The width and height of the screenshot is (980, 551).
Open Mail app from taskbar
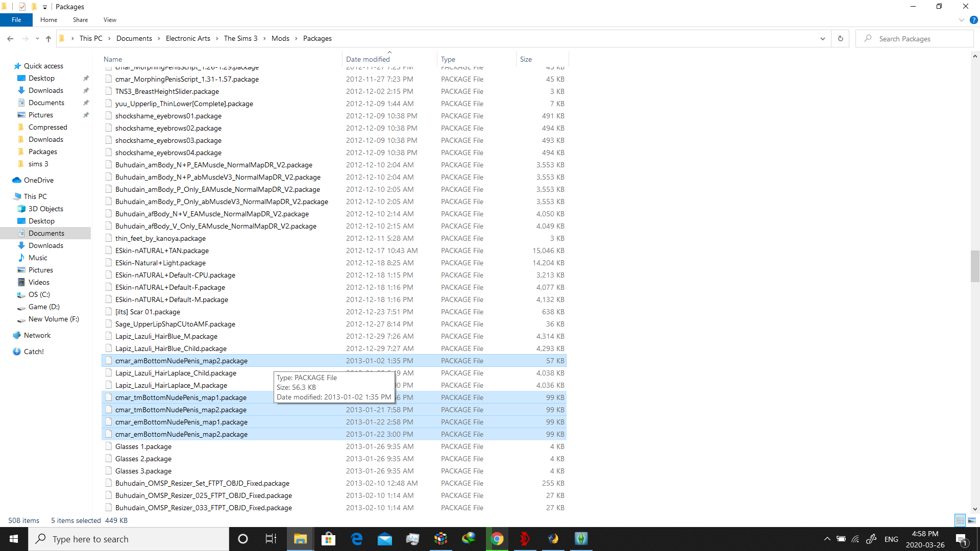click(385, 539)
